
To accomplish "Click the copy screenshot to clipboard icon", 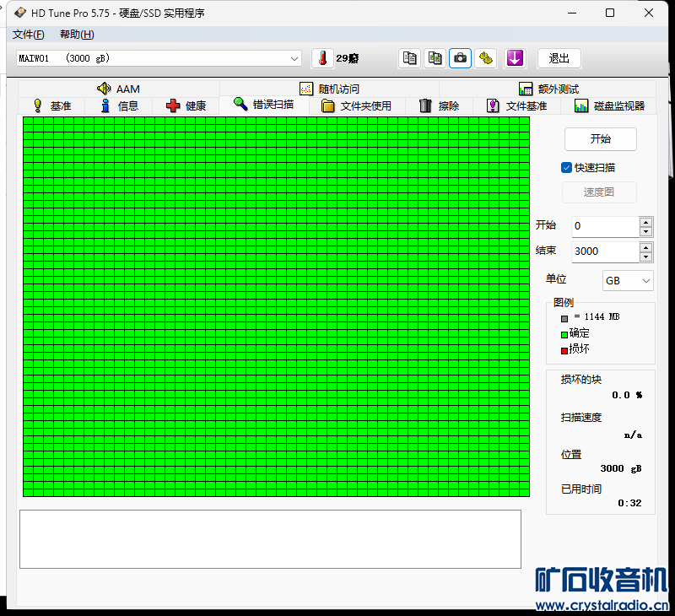I will [435, 58].
